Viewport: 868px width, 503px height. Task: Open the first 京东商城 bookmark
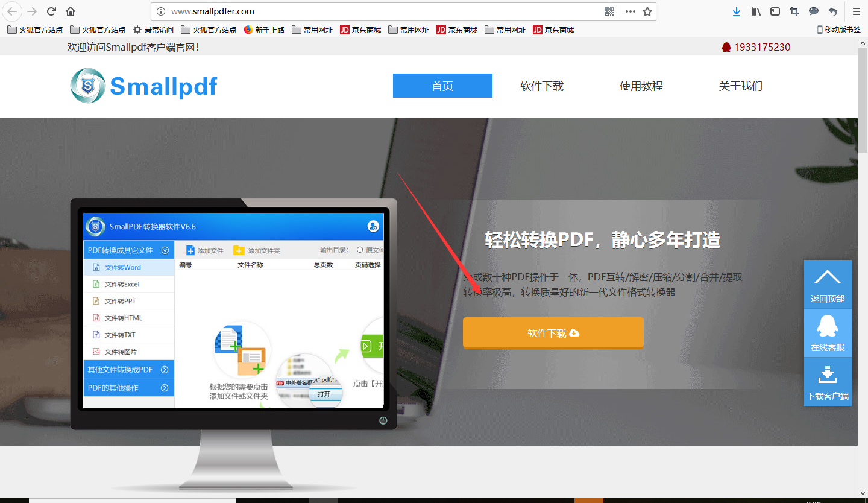point(360,30)
